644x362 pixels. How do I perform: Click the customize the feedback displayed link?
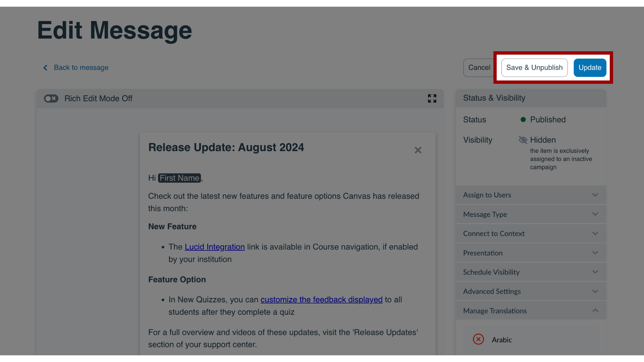pyautogui.click(x=321, y=299)
